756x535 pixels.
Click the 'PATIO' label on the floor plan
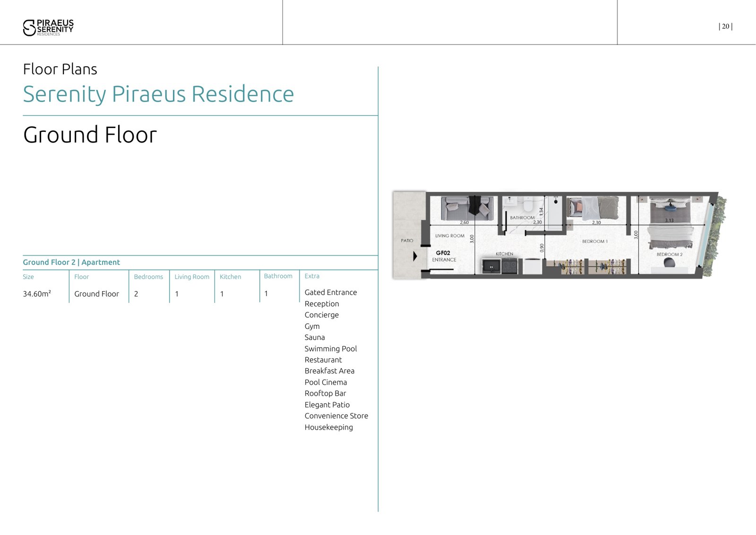point(407,241)
